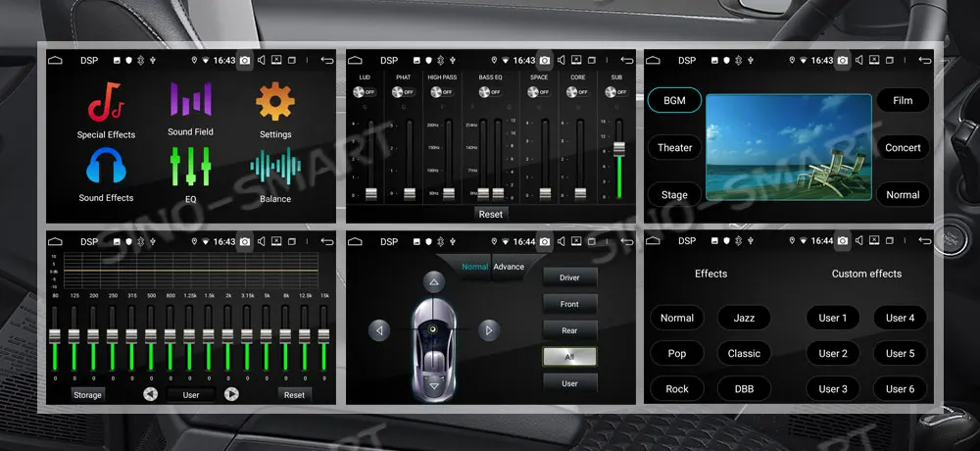Click the beach chairs preview image
Image resolution: width=980 pixels, height=451 pixels.
789,147
